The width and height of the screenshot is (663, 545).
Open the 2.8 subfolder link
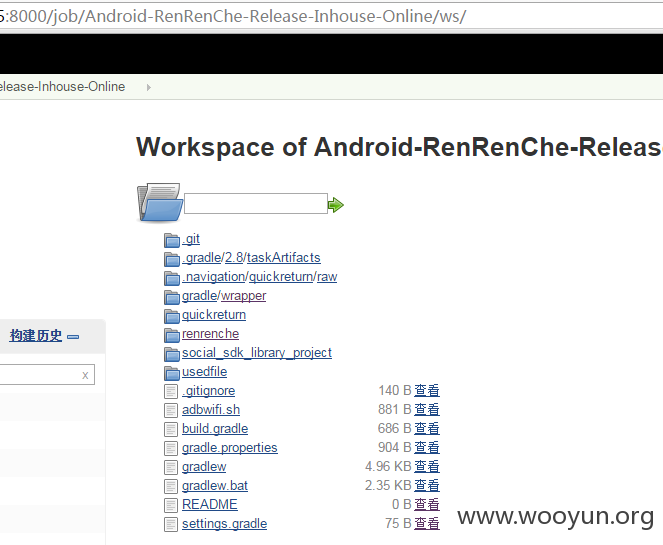click(x=234, y=257)
